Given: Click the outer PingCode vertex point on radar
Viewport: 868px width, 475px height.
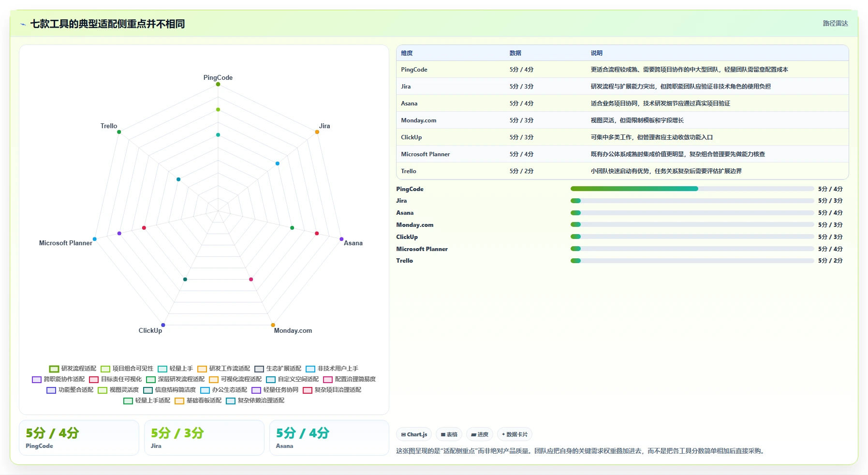Looking at the screenshot, I should [218, 84].
